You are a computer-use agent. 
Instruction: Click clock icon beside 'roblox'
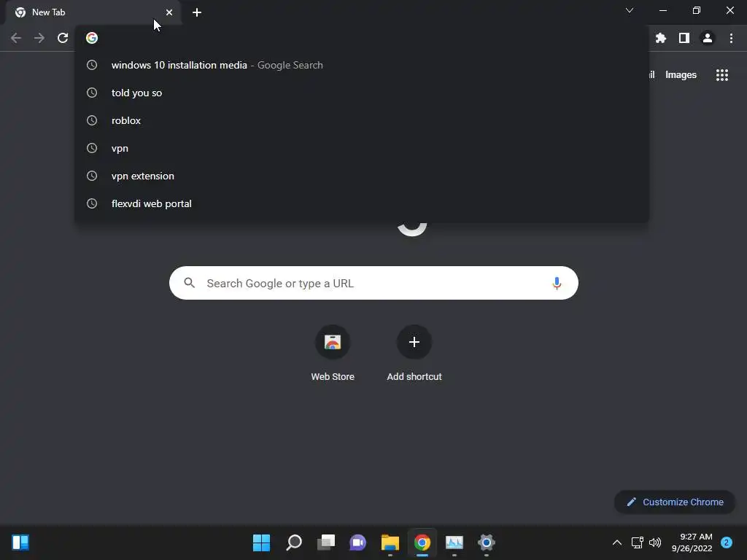click(x=92, y=120)
